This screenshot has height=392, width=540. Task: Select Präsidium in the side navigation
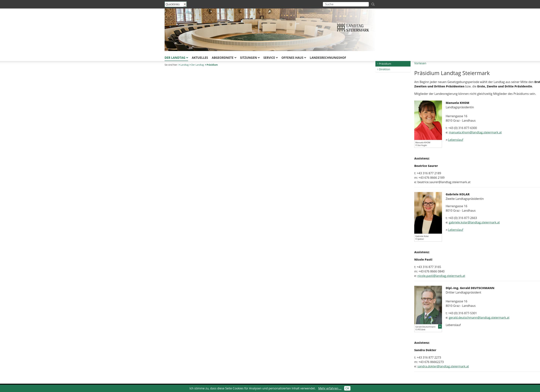pyautogui.click(x=393, y=64)
